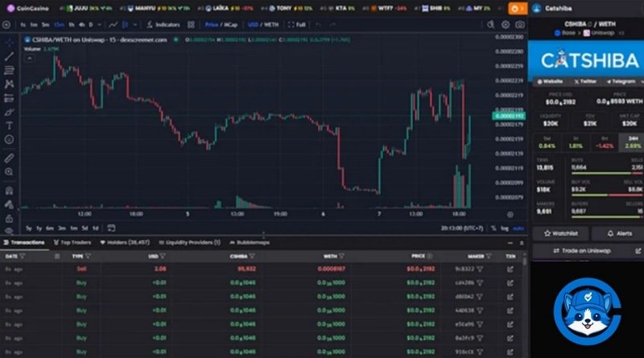
Task: Add Catshiba to Watchlist
Action: 560,233
